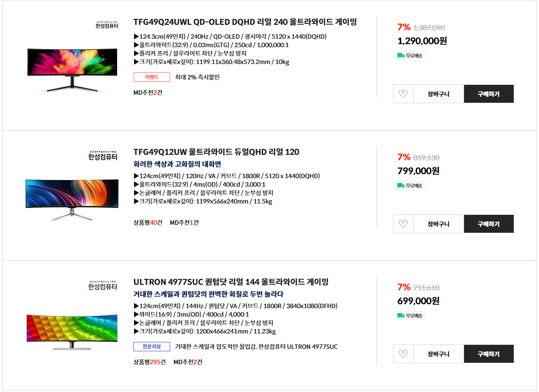Open TFG49Q24UWL QD-OLED product title link
Screen dimensions: 539x392
pyautogui.click(x=245, y=22)
